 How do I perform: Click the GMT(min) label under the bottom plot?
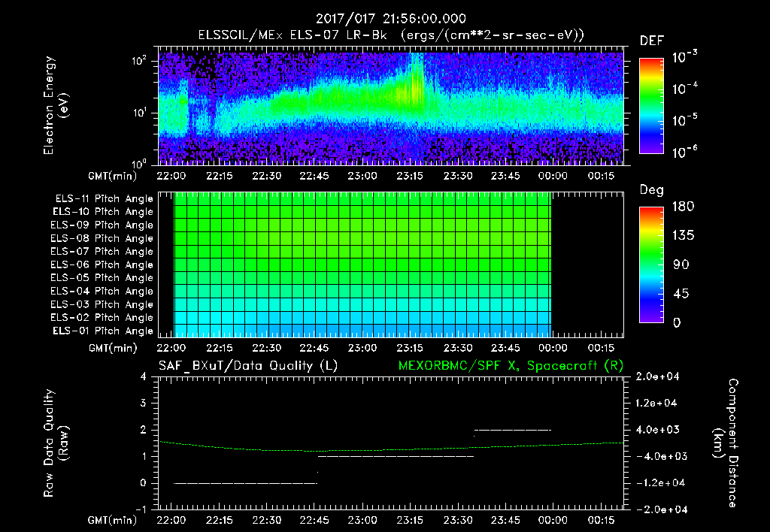tap(113, 521)
